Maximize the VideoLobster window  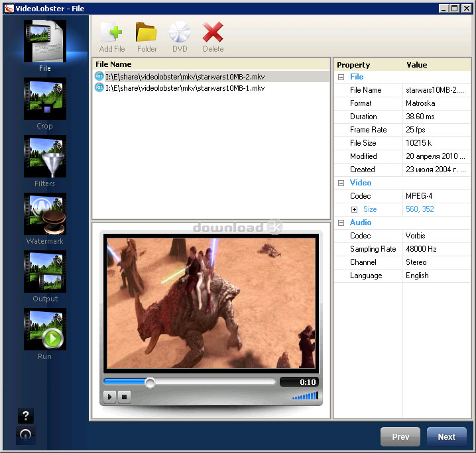click(x=454, y=8)
